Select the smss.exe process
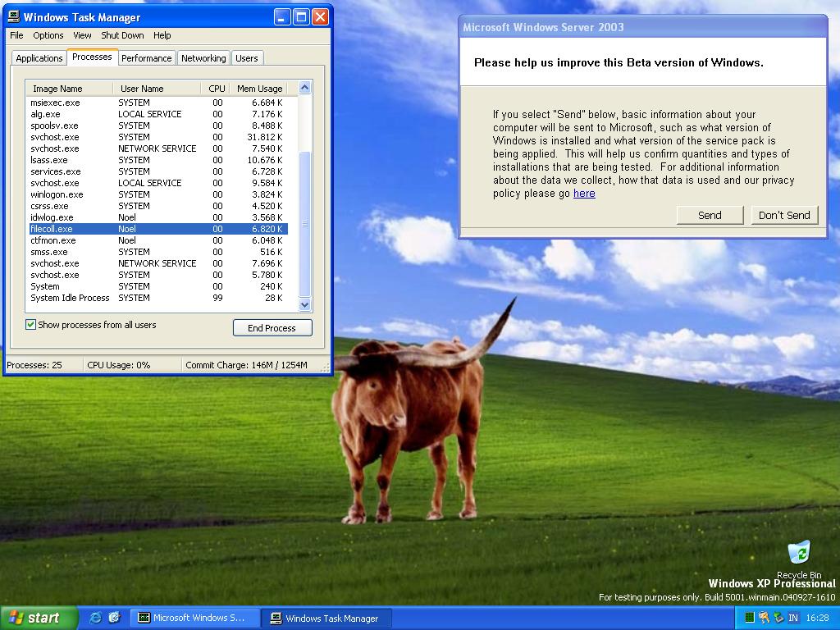840x630 pixels. [x=158, y=252]
